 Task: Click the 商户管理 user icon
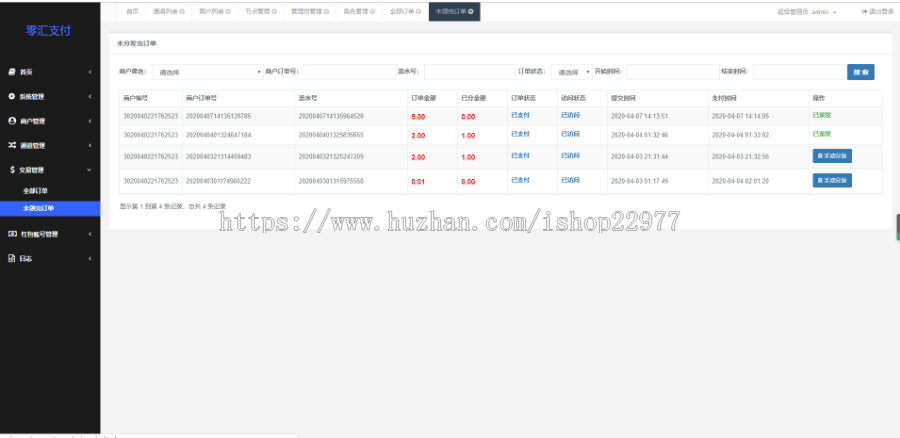(11, 121)
